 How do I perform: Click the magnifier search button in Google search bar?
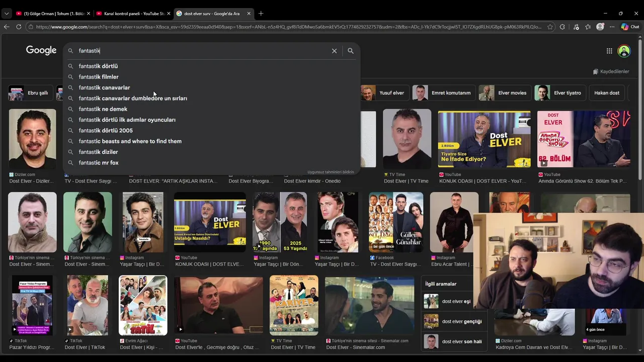point(351,51)
